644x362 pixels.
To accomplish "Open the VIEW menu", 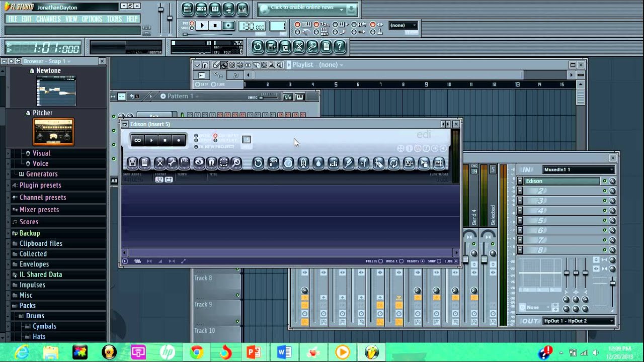I will click(71, 19).
